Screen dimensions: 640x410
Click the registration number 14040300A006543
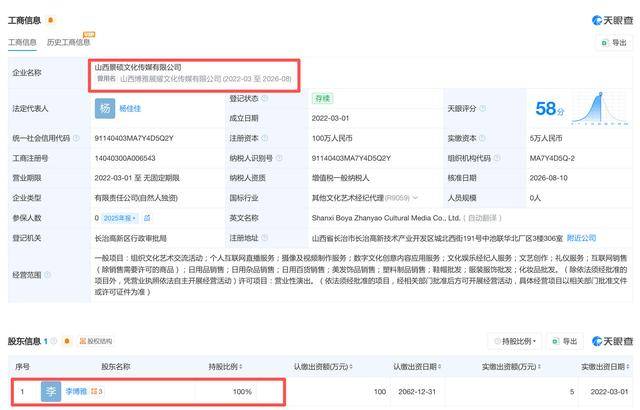pyautogui.click(x=125, y=158)
